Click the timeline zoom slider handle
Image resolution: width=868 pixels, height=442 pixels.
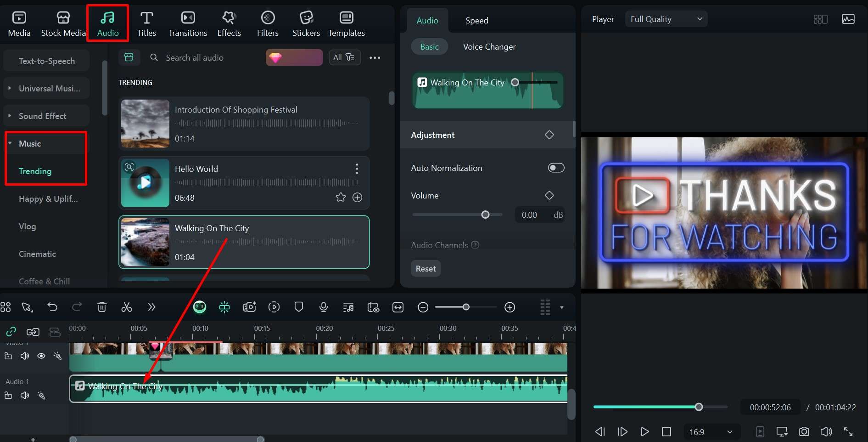click(466, 307)
